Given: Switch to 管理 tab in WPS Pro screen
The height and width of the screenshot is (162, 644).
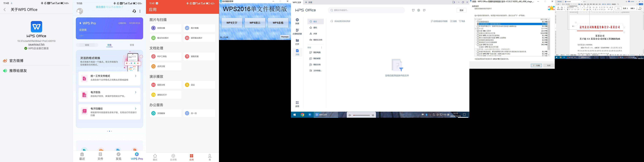Looking at the screenshot, I should pyautogui.click(x=132, y=45).
